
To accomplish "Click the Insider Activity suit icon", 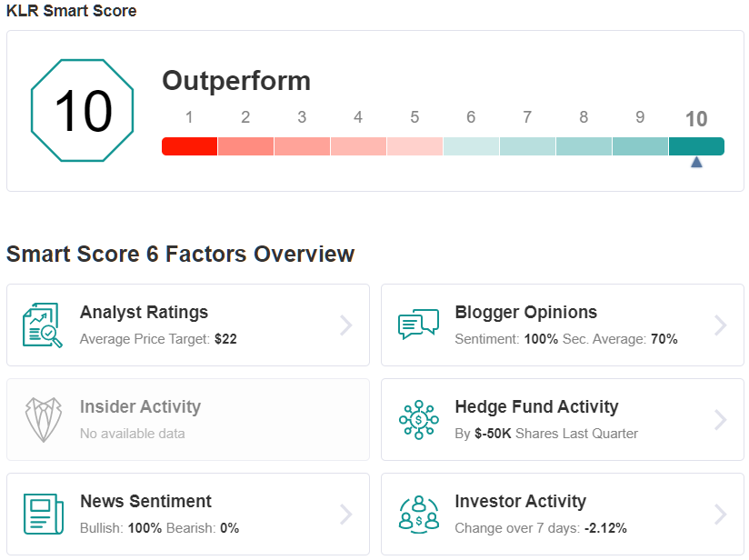I will (44, 419).
